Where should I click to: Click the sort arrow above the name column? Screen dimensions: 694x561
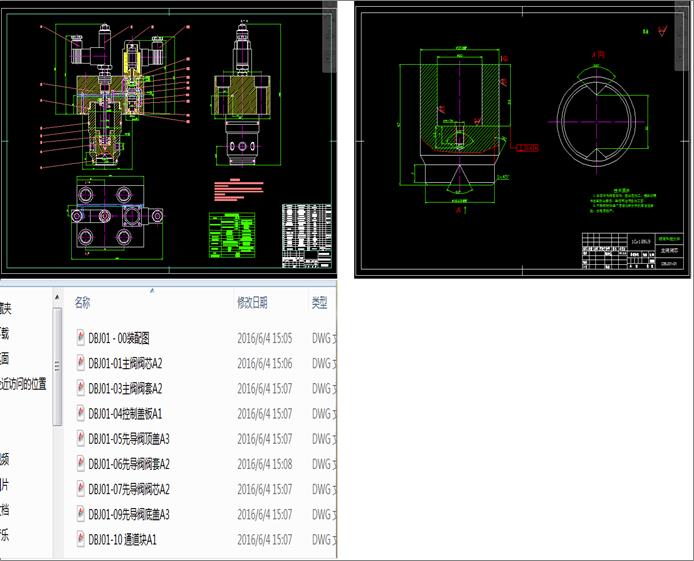click(152, 291)
